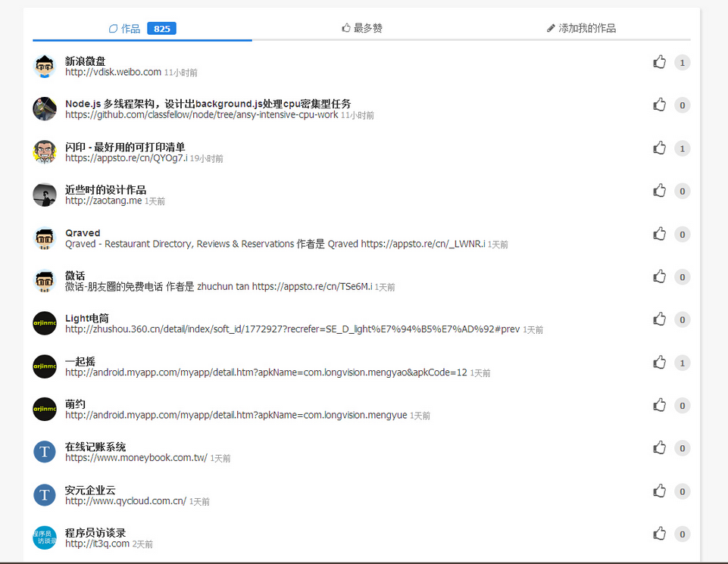Viewport: 728px width, 564px height.
Task: Open the Qraved title link
Action: 83,233
